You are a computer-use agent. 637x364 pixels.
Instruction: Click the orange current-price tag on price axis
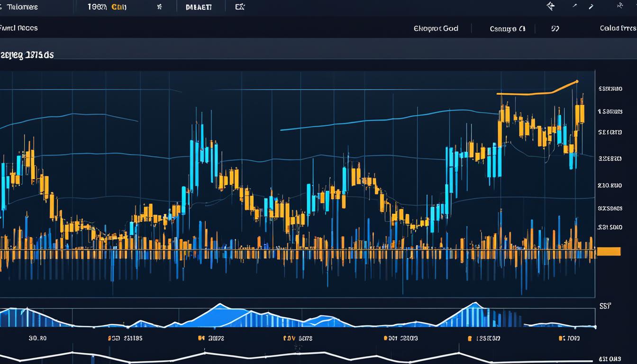609,251
